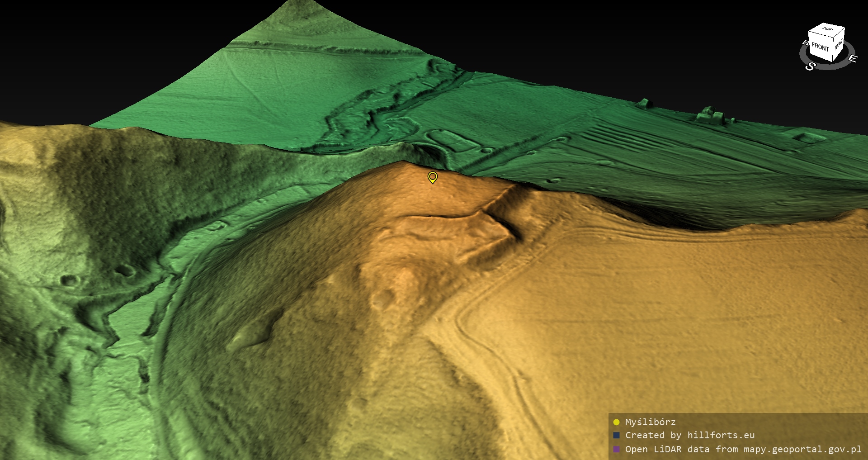
Task: Click the Myślibórz legend label
Action: (x=650, y=422)
